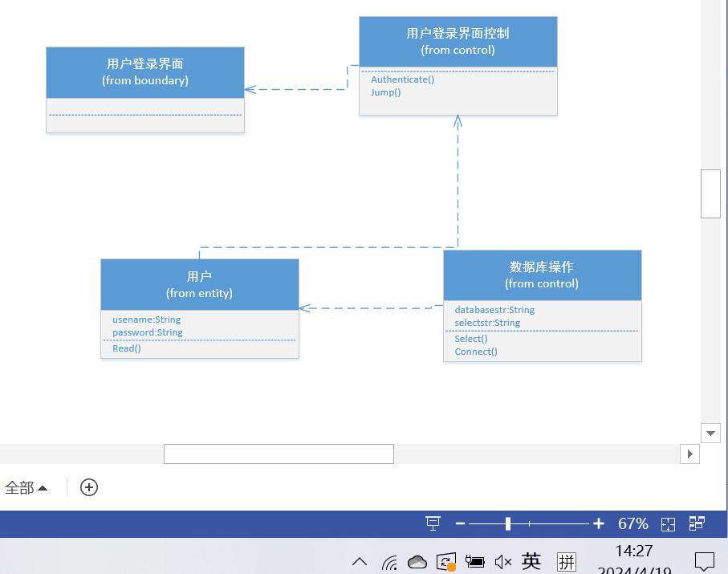Select the 用户 entity class header
This screenshot has height=574, width=728.
click(x=200, y=285)
